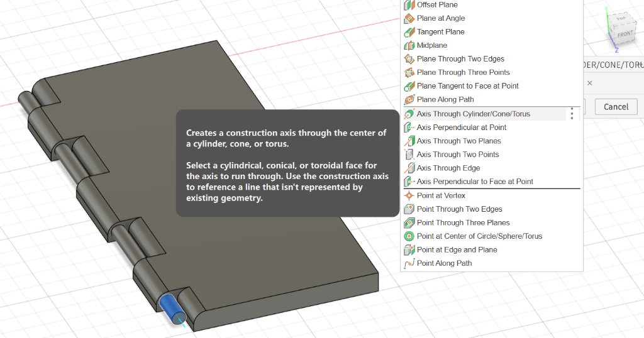644x338 pixels.
Task: Close the dialog with the X button
Action: pos(590,84)
